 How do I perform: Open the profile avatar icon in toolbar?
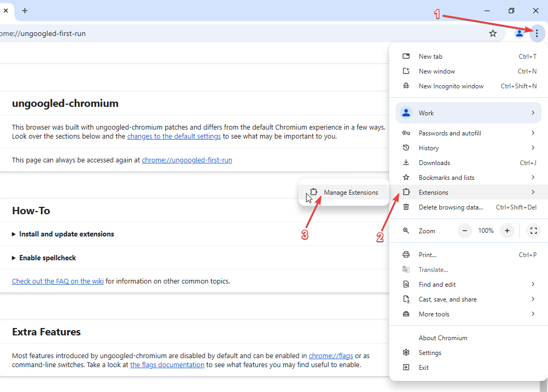point(519,33)
